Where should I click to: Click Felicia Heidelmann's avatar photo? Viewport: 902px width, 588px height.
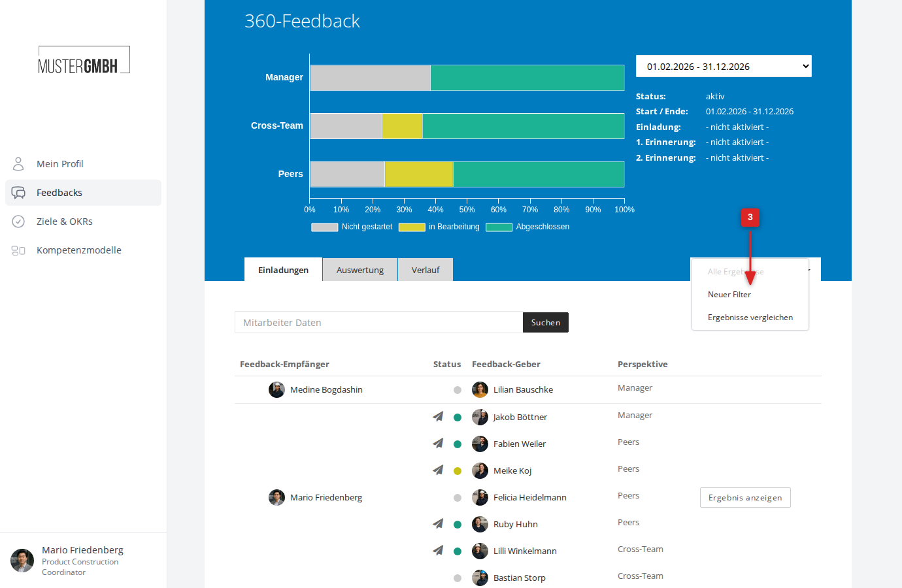(480, 497)
